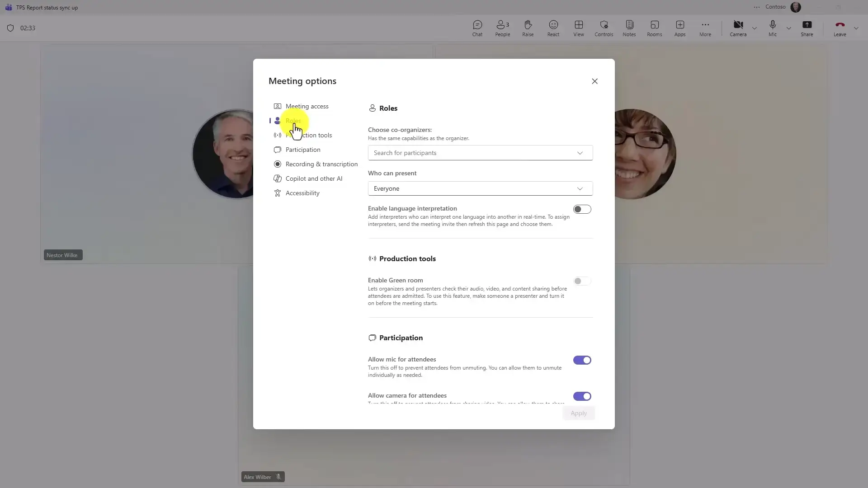Turn off Allow camera for attendees
Image resolution: width=868 pixels, height=488 pixels.
(x=582, y=396)
